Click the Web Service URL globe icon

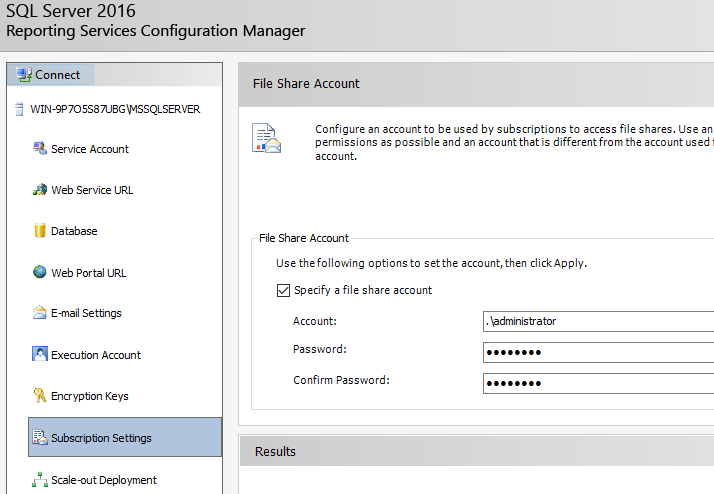click(40, 190)
